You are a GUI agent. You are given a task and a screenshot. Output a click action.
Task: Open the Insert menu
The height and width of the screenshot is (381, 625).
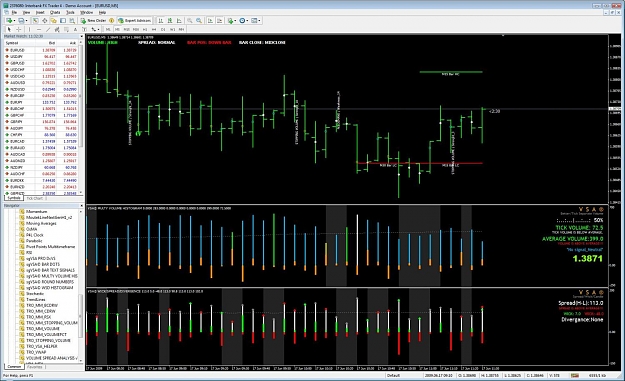pyautogui.click(x=40, y=12)
